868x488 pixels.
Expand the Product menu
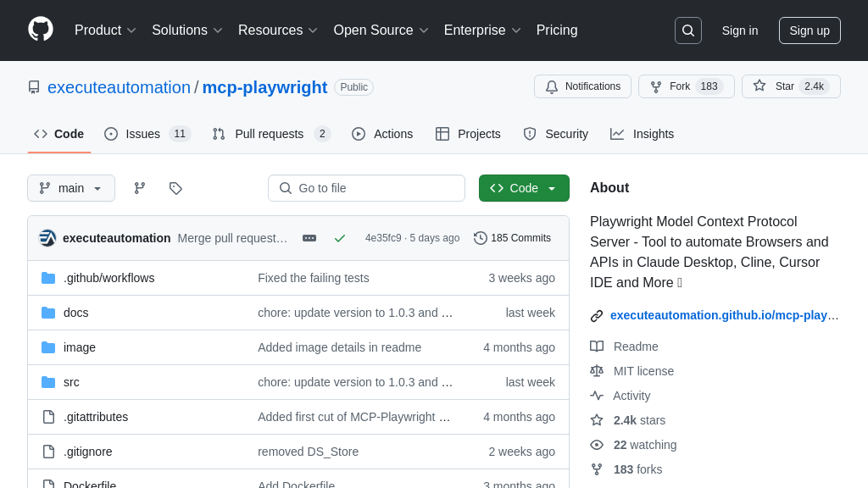pos(105,30)
